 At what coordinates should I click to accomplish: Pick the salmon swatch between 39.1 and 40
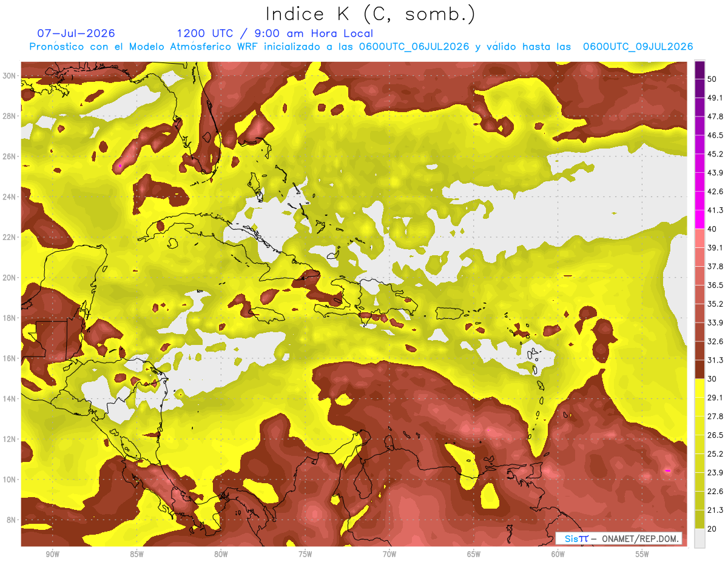pos(699,238)
